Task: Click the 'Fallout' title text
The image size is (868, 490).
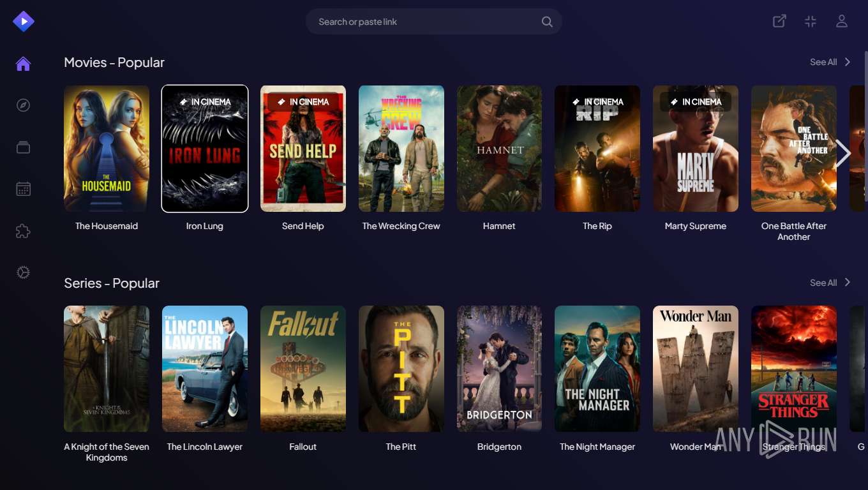Action: click(x=303, y=447)
